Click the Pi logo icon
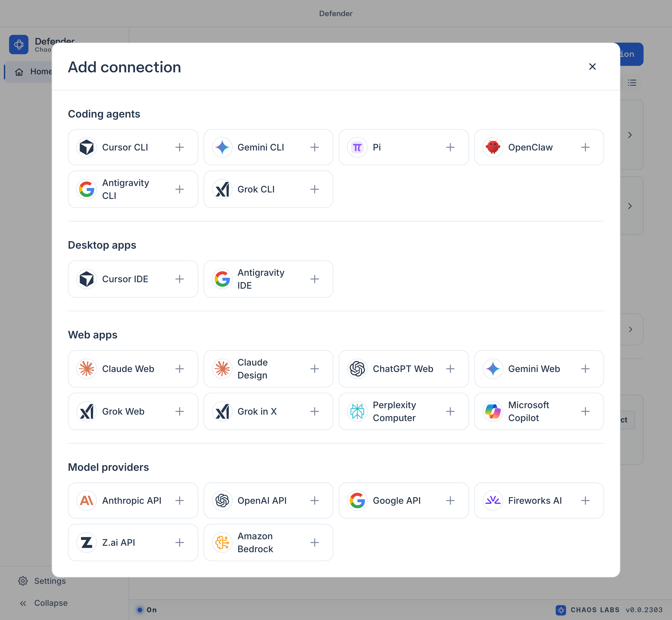 358,147
